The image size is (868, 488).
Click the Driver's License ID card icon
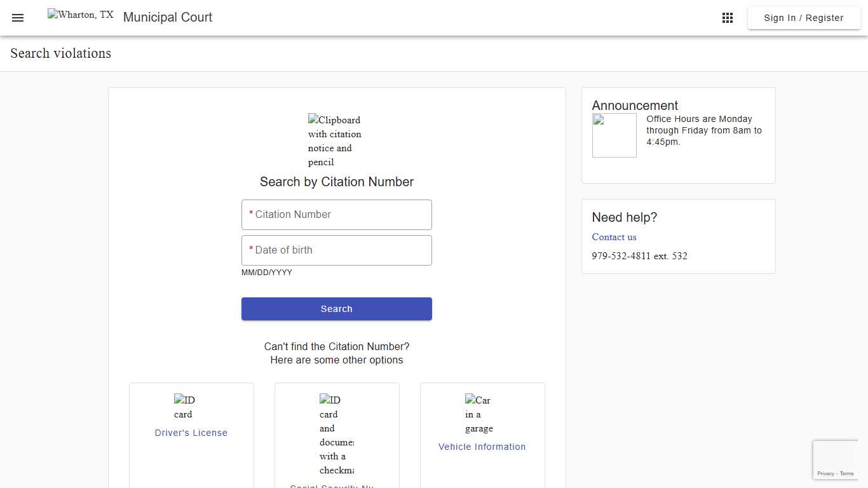coord(184,407)
